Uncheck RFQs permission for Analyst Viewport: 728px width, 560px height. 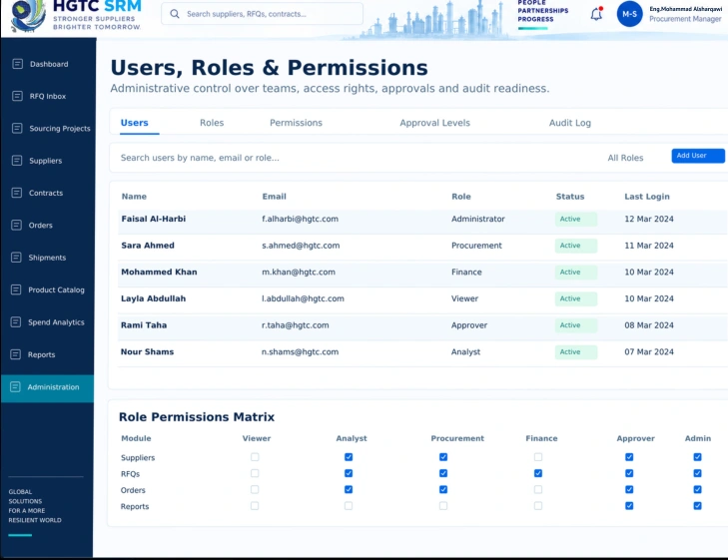click(349, 473)
